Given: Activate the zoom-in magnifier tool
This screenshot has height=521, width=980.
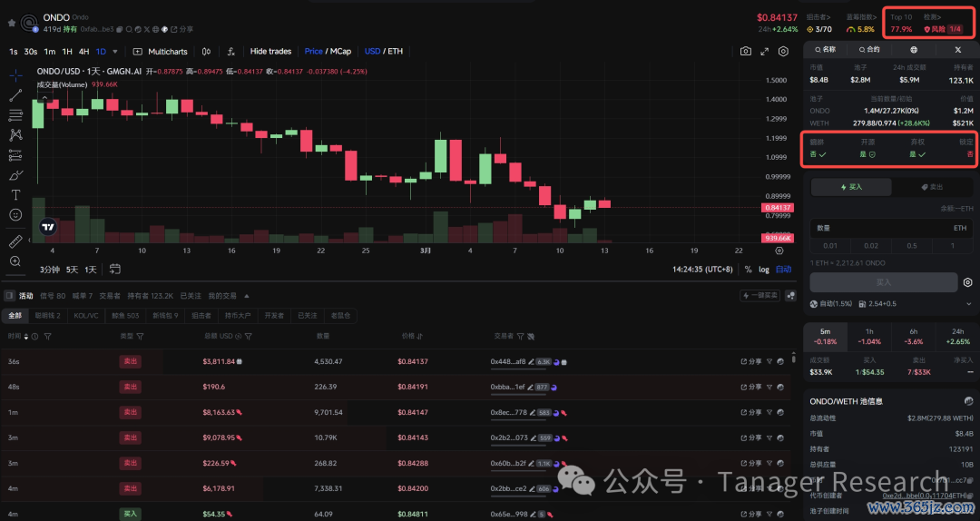Looking at the screenshot, I should click(15, 261).
